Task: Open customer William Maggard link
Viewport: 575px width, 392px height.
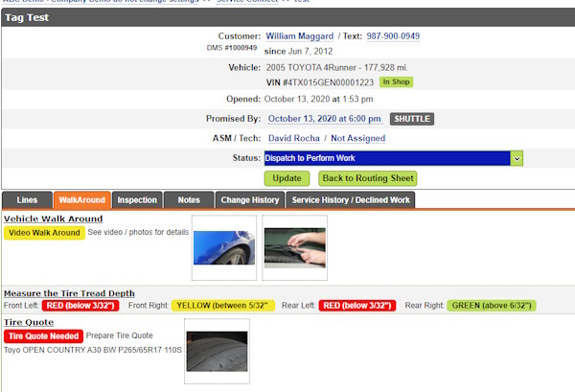Action: tap(302, 35)
